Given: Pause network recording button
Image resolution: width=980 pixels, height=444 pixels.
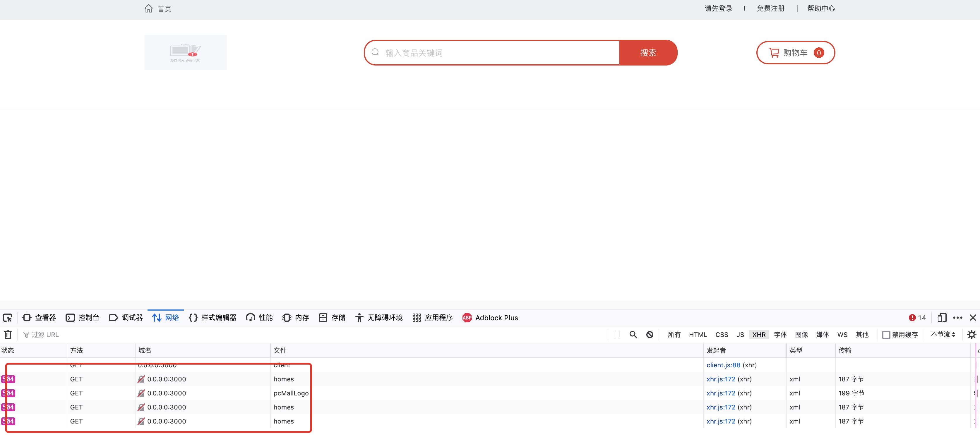Looking at the screenshot, I should (x=617, y=335).
